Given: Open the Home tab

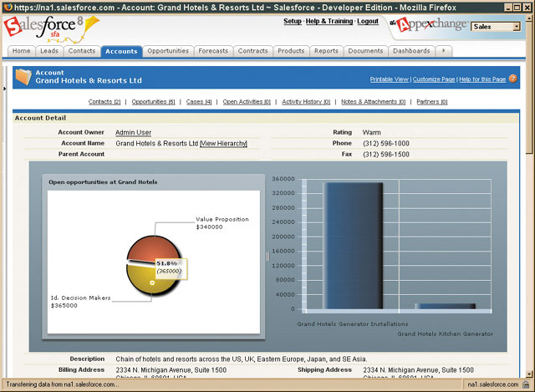Looking at the screenshot, I should click(x=22, y=51).
